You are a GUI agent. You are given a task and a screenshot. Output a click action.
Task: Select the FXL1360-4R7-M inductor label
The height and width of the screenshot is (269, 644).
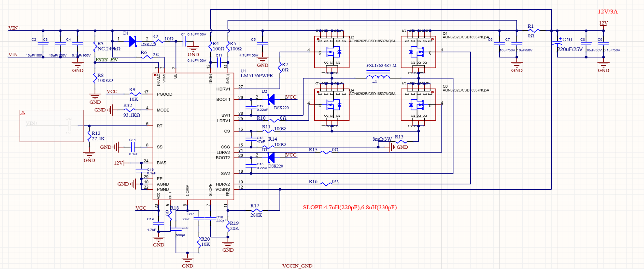click(x=381, y=66)
